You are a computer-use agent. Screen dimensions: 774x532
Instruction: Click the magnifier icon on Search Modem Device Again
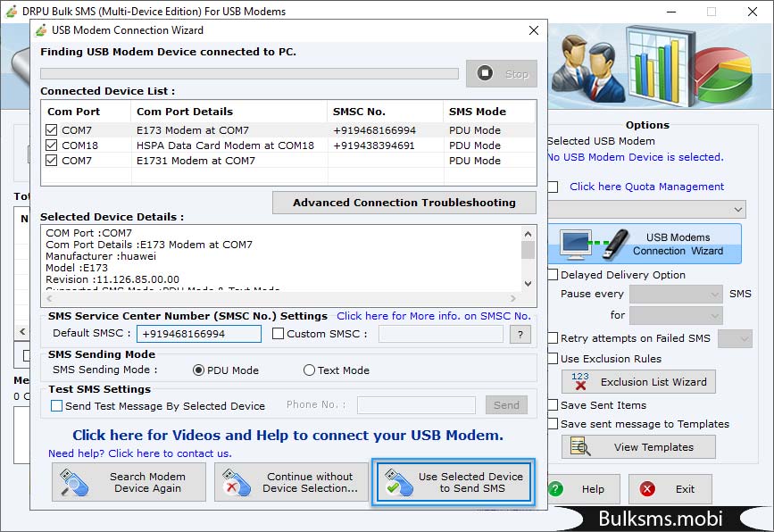74,483
